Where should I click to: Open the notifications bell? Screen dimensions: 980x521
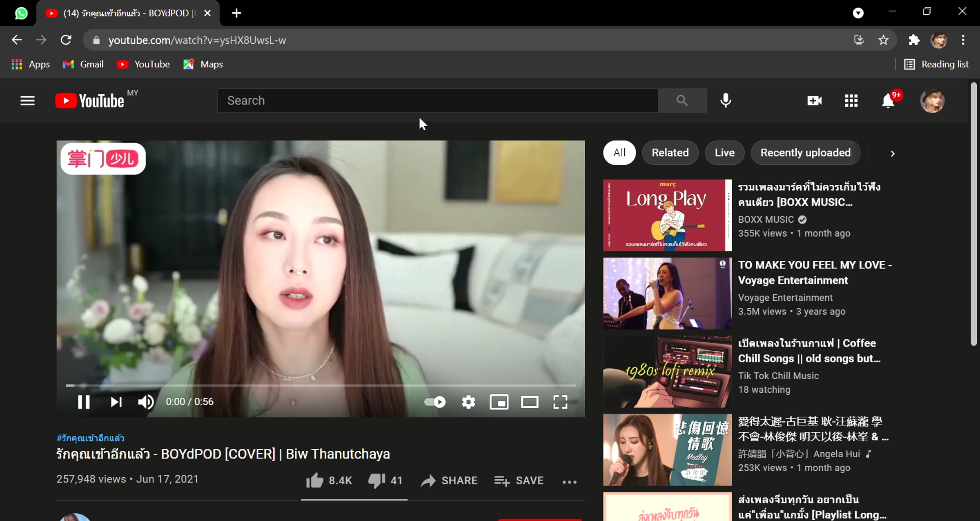click(888, 101)
